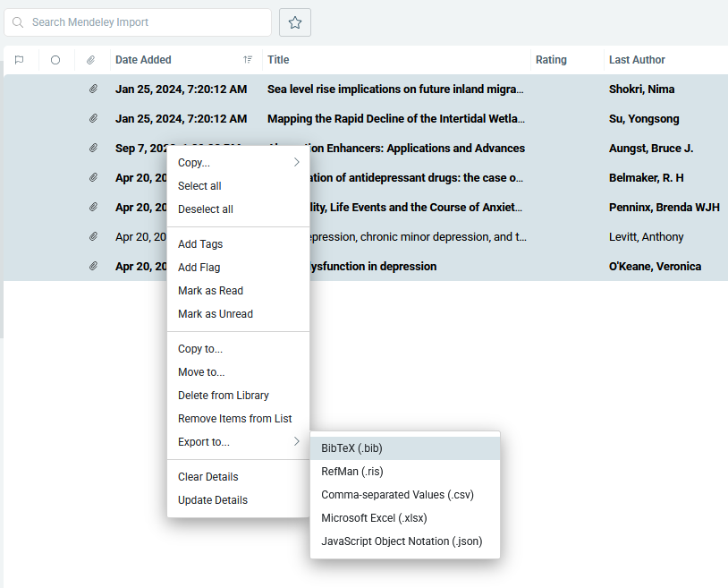The image size is (728, 588).
Task: Click the paperclip icon for Shokri, Nima row
Action: [92, 89]
